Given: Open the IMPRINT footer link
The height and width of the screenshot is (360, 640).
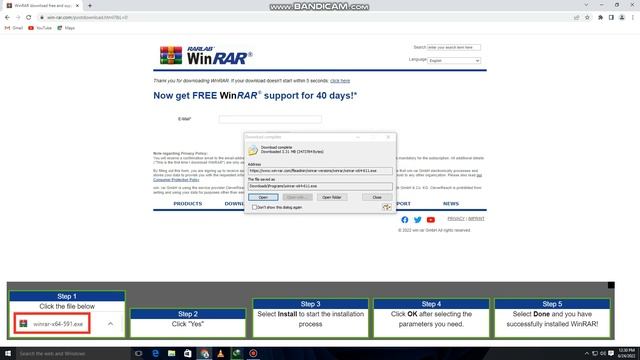Looking at the screenshot, I should pos(476,219).
